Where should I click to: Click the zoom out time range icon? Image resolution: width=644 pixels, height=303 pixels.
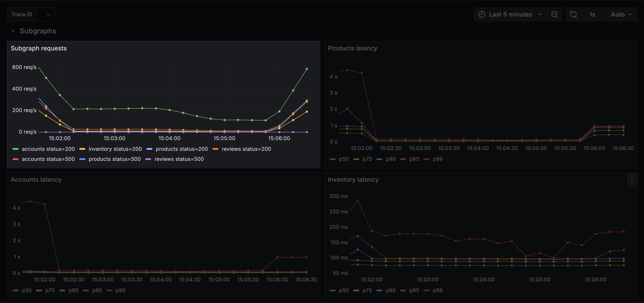coord(554,14)
